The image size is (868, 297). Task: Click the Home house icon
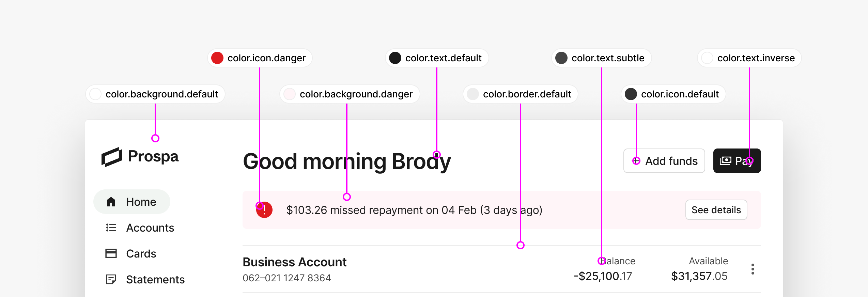[x=111, y=202]
